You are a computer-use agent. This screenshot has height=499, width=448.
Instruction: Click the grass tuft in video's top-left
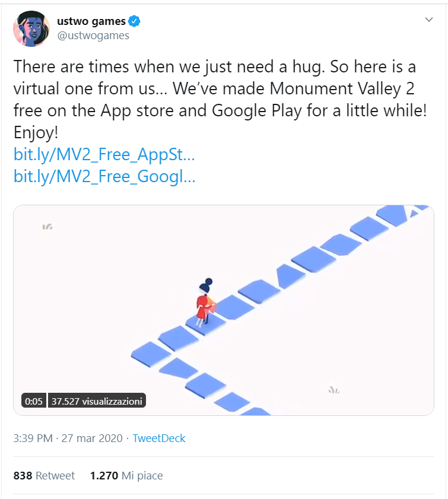48,226
